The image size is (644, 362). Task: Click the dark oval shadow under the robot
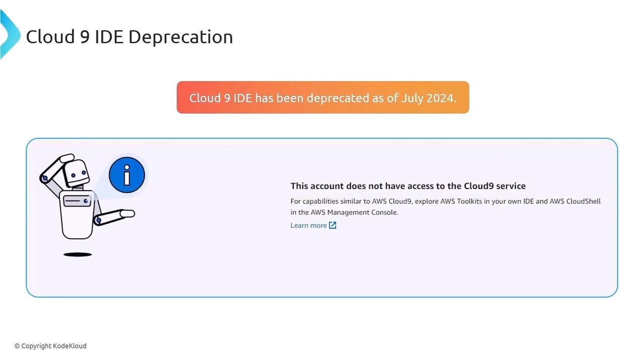77,254
